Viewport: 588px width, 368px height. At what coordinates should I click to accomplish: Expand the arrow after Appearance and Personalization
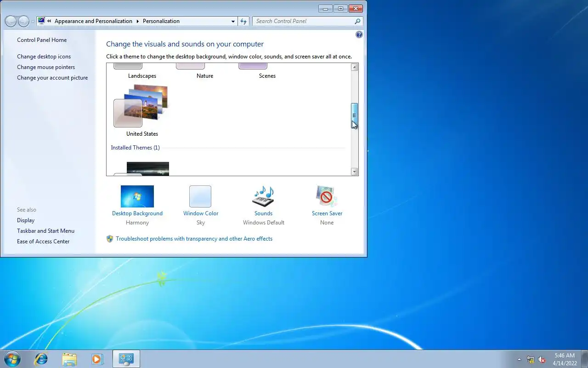click(137, 21)
